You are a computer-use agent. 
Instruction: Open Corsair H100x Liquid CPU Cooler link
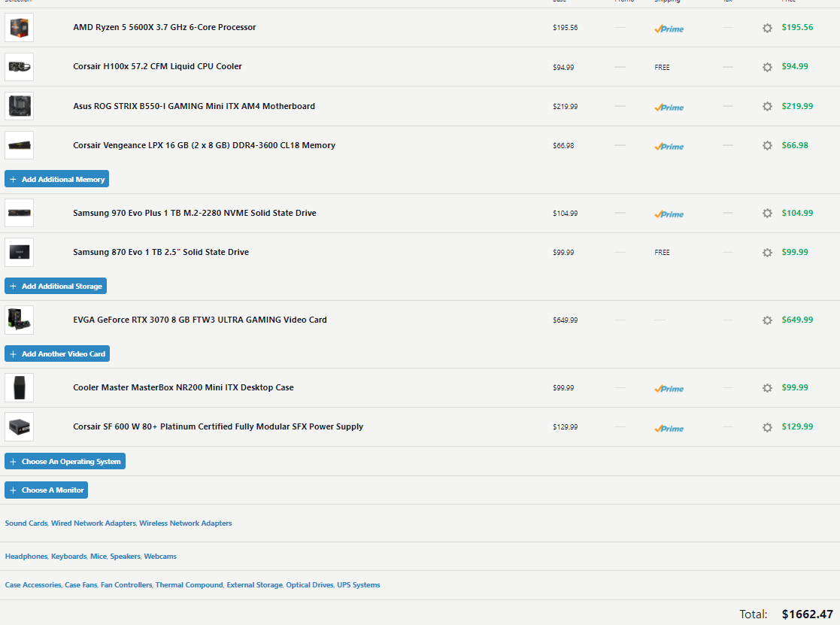click(x=157, y=66)
